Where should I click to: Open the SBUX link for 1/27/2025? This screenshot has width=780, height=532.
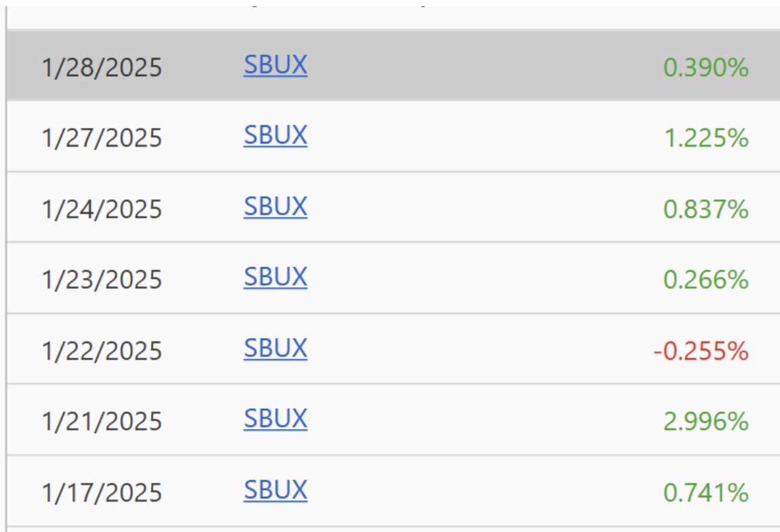click(x=275, y=136)
